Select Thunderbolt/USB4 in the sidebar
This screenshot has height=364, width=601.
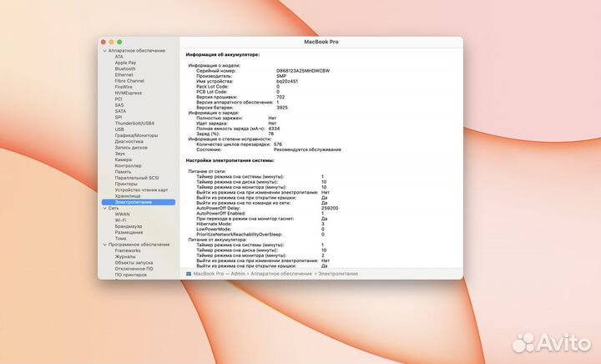[x=134, y=124]
